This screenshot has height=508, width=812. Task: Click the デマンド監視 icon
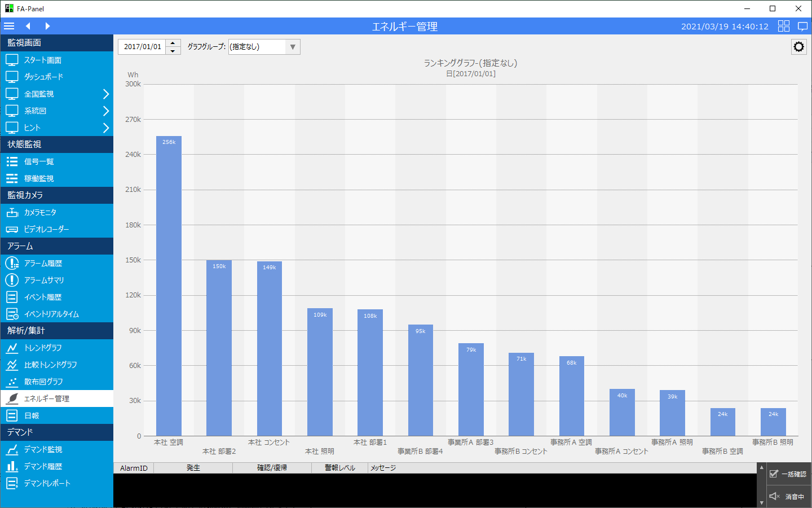12,449
